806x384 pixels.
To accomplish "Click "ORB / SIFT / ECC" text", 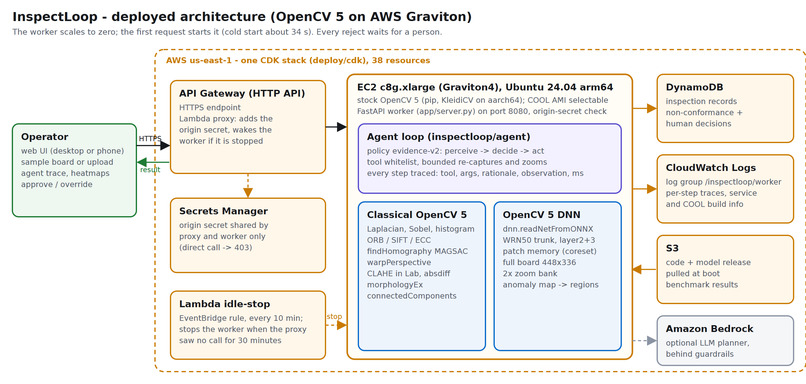I will [x=400, y=241].
